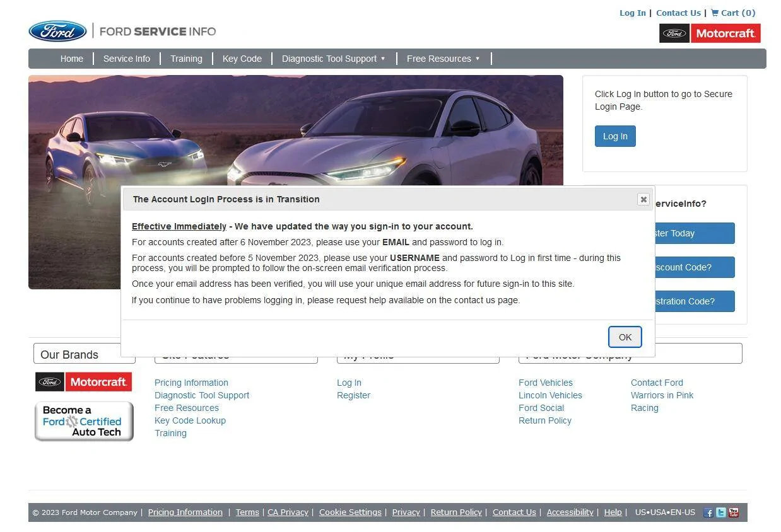The width and height of the screenshot is (781, 532).
Task: Click the Discount Code? button
Action: tap(695, 267)
